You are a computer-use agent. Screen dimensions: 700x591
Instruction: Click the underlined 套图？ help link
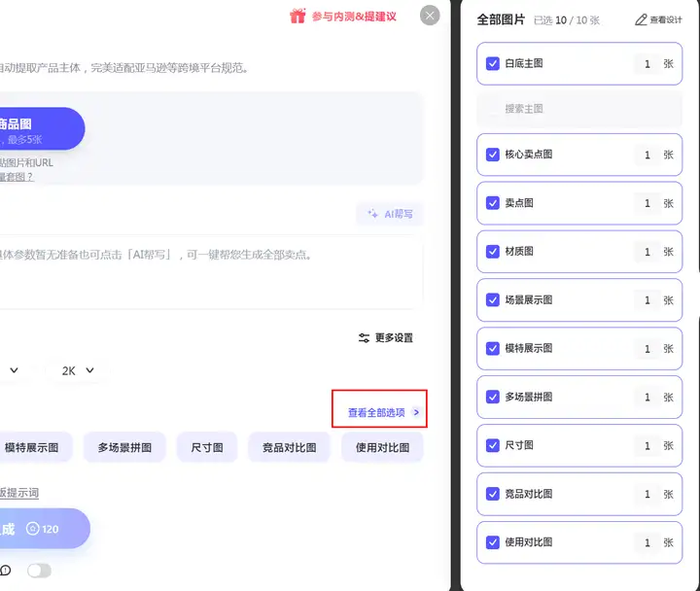click(x=17, y=177)
